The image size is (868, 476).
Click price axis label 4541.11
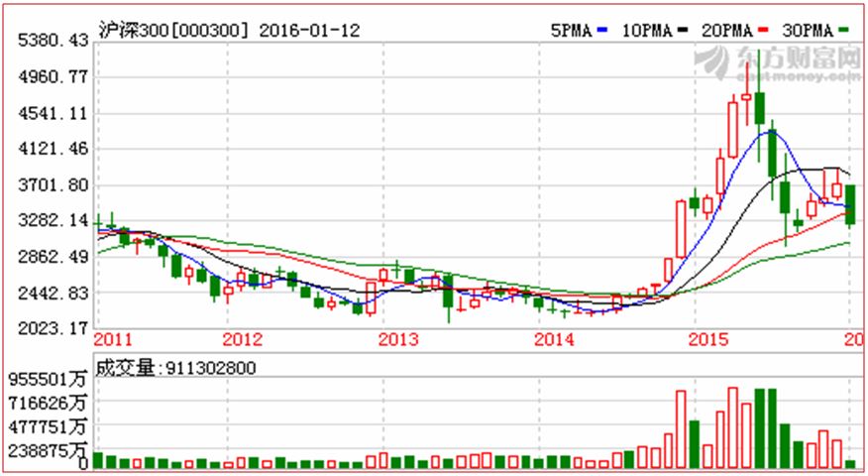click(x=54, y=113)
